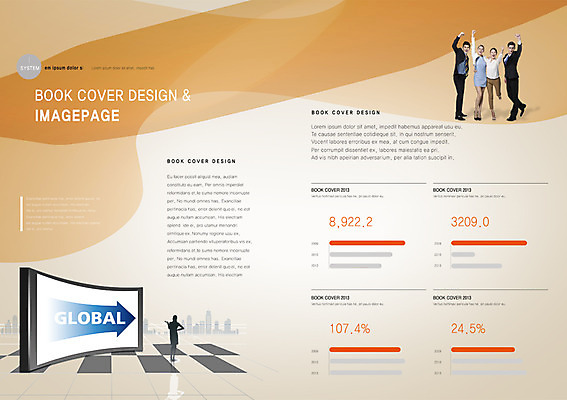Click the cheering business team photo
The height and width of the screenshot is (400, 567).
[x=489, y=76]
